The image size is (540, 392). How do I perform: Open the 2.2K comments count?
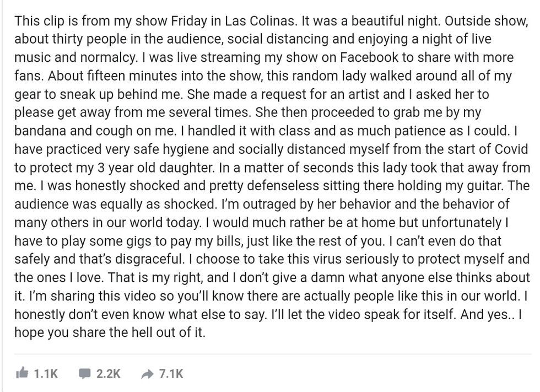[108, 374]
